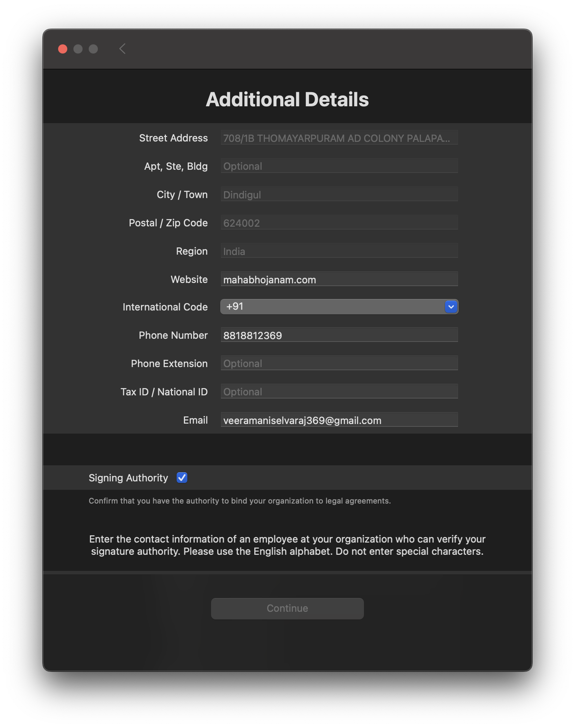Select the City / Town field
This screenshot has height=728, width=575.
pos(339,195)
